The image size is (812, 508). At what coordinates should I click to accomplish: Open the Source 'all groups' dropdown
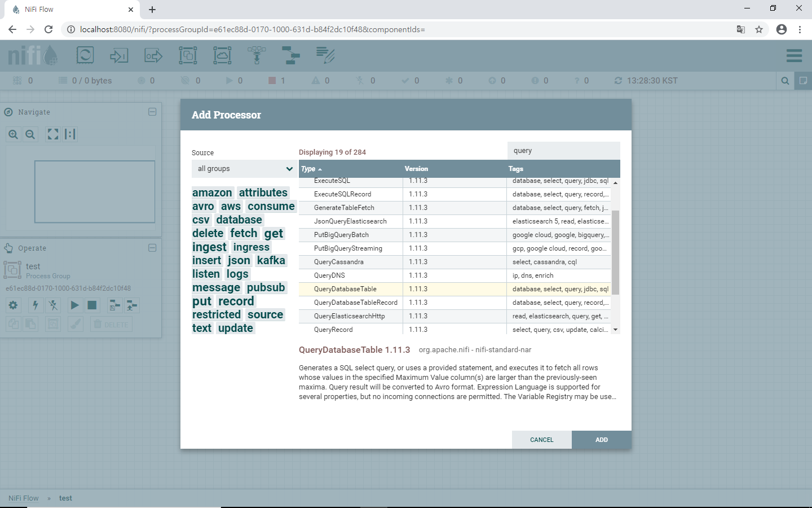click(244, 169)
